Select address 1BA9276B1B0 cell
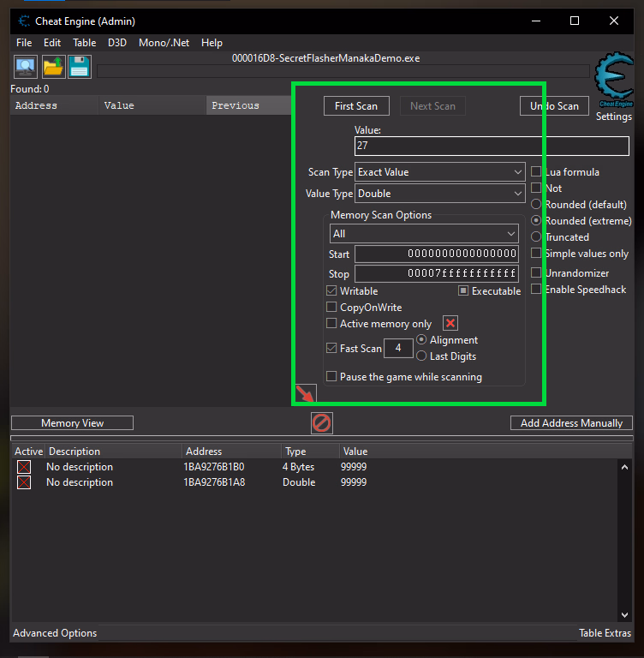The width and height of the screenshot is (644, 658). pyautogui.click(x=214, y=467)
